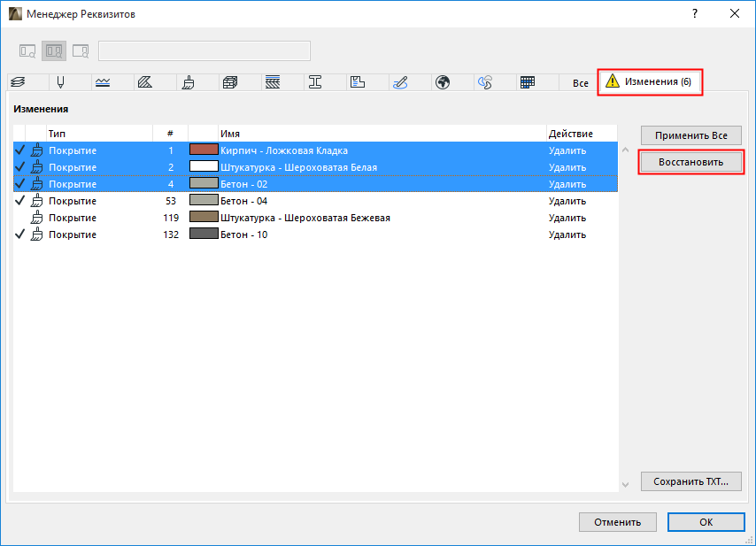Click the Сохранить TXT... button
Screen dimensions: 756x546
[x=690, y=481]
